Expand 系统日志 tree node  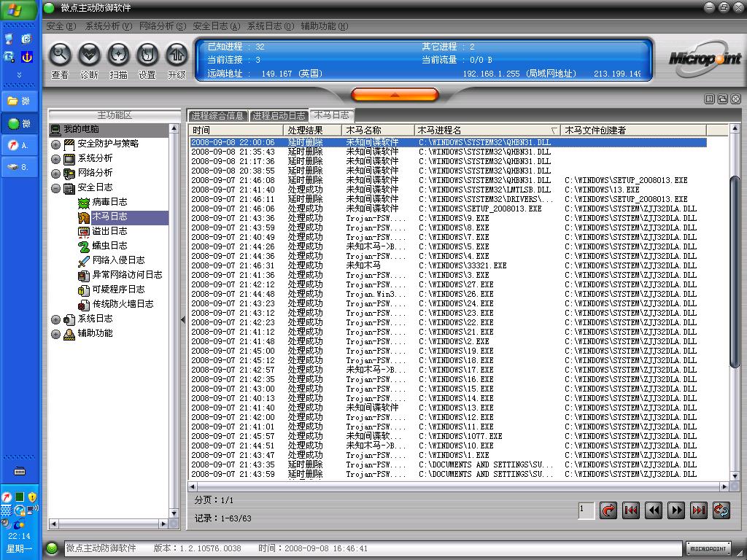tap(55, 319)
